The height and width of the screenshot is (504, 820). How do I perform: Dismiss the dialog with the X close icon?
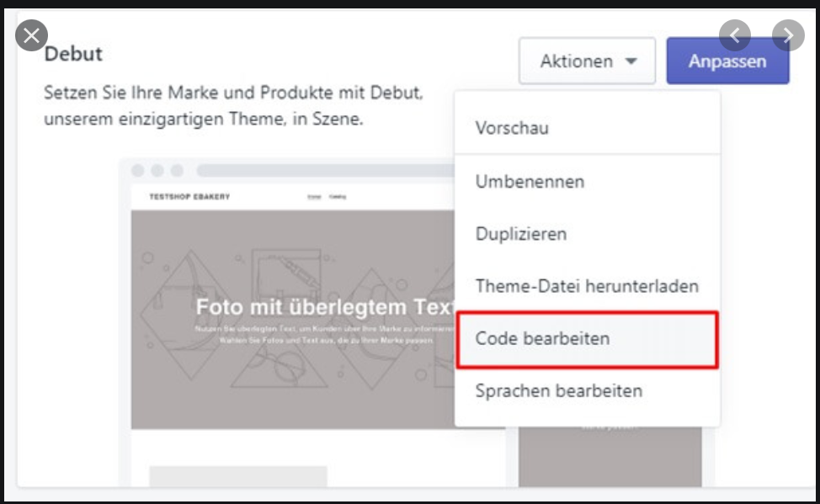click(31, 35)
